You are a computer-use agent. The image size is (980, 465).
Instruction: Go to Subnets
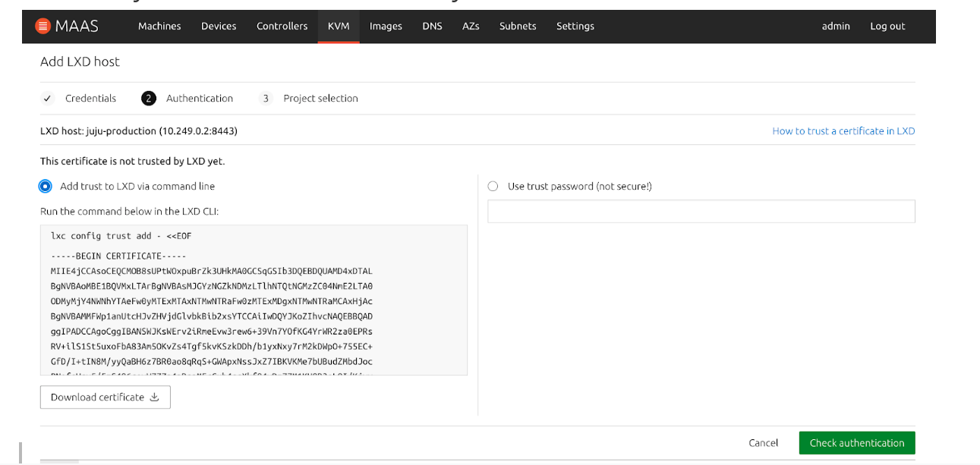(518, 26)
